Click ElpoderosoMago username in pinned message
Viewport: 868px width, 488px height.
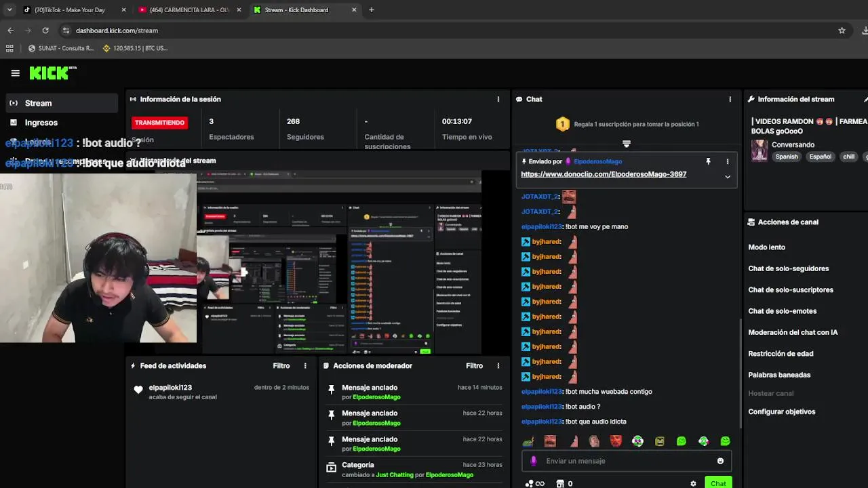point(597,161)
